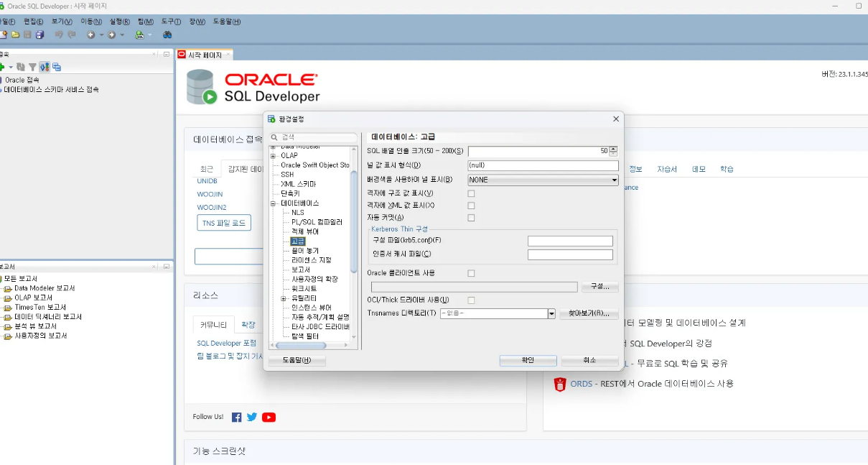
Task: Click the red ORDS shield icon
Action: pos(560,384)
